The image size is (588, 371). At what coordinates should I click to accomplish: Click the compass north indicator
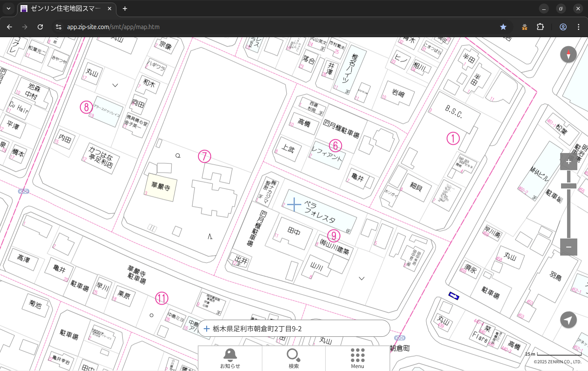coord(568,55)
